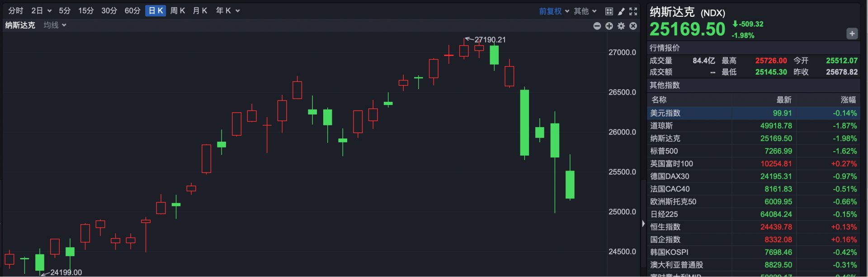
Task: Click the 25000.0 axis label
Action: [622, 212]
